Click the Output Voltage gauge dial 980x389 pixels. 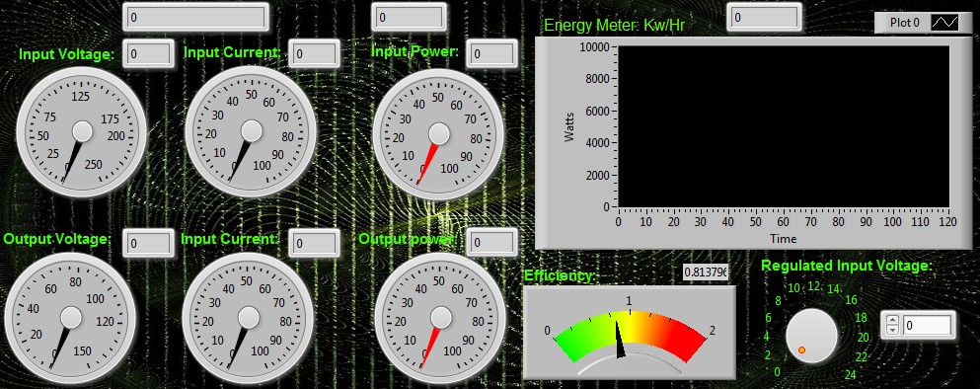[x=70, y=318]
